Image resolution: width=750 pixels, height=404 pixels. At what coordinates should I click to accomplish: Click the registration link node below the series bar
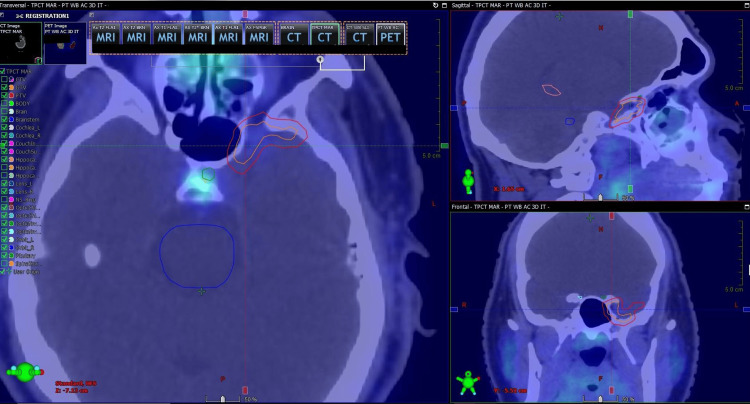tap(320, 59)
